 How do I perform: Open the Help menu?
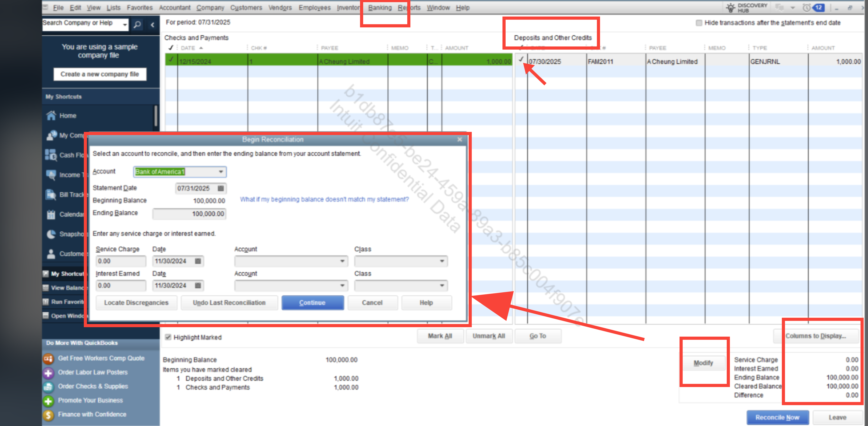tap(462, 7)
